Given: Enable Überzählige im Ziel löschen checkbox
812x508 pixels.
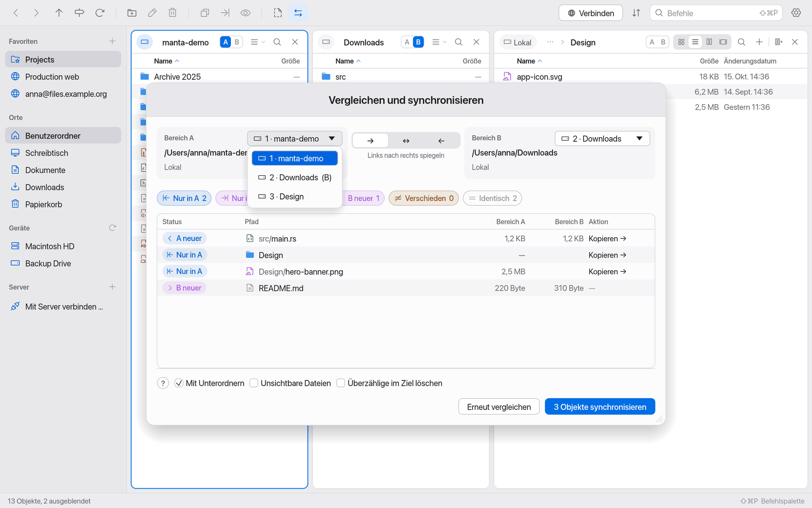Looking at the screenshot, I should [341, 383].
